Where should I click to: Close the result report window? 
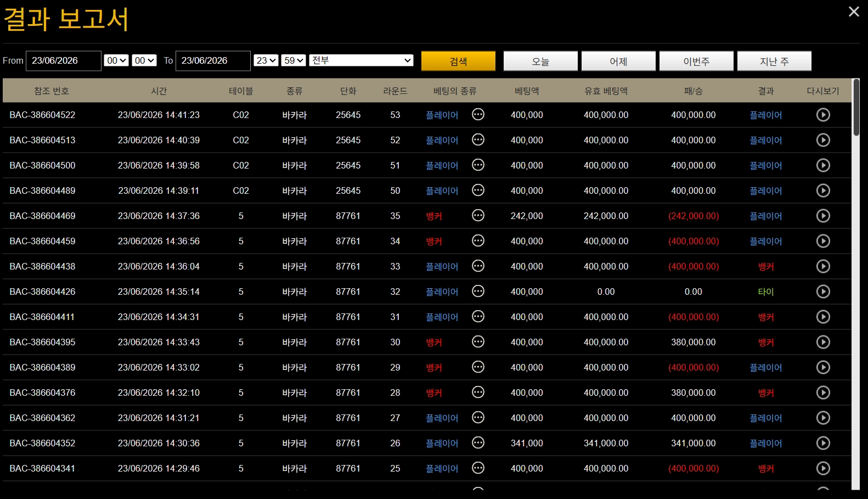point(854,12)
